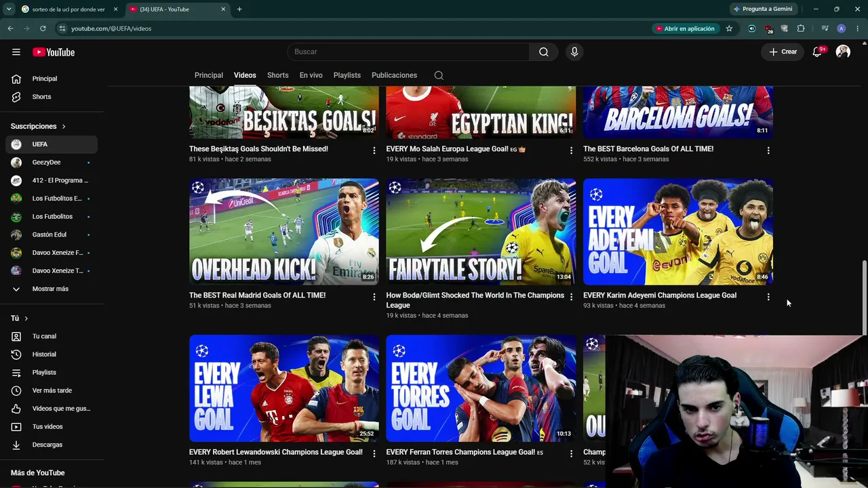Click the Pregunta a Gemini button
The height and width of the screenshot is (488, 868).
(x=763, y=9)
